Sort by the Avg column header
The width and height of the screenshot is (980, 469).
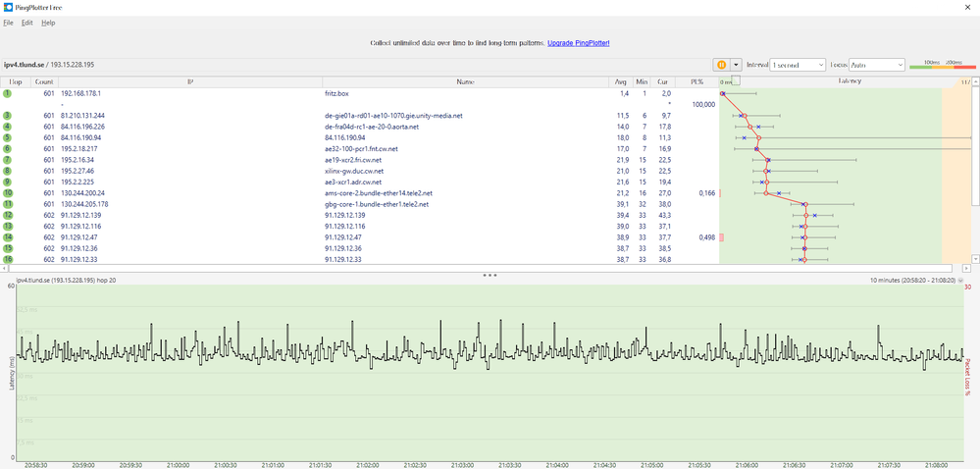pyautogui.click(x=620, y=81)
